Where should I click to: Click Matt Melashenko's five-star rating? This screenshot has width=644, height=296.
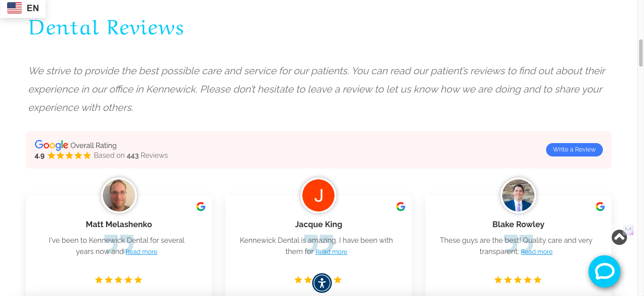[x=119, y=280]
